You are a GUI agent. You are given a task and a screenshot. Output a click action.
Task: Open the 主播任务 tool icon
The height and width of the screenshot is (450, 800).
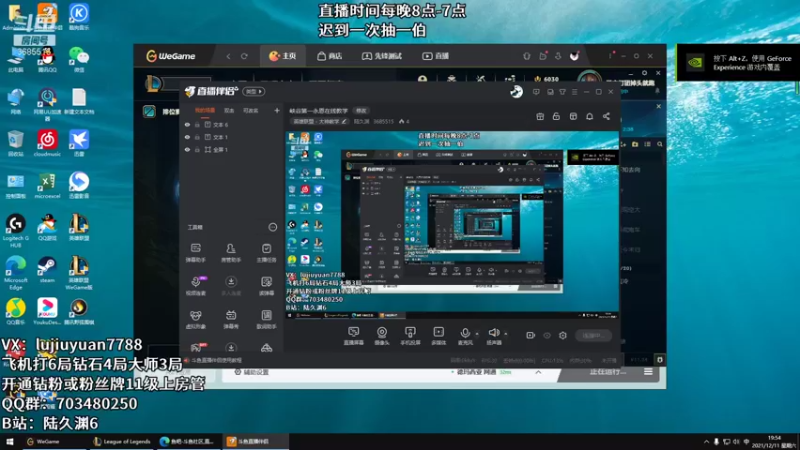coord(266,253)
